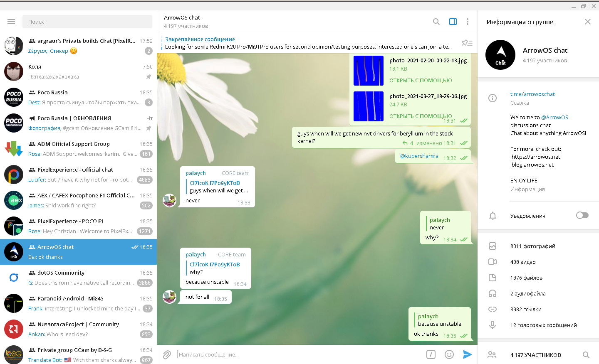The image size is (599, 364).
Task: Click the notifications bell icon
Action: pos(493,216)
